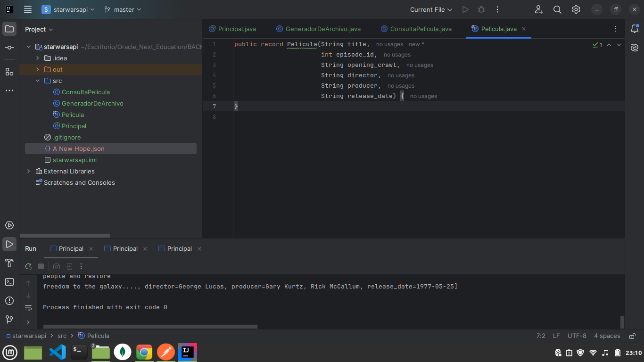The height and width of the screenshot is (362, 644).
Task: Open the Structure tool window
Action: 9,72
